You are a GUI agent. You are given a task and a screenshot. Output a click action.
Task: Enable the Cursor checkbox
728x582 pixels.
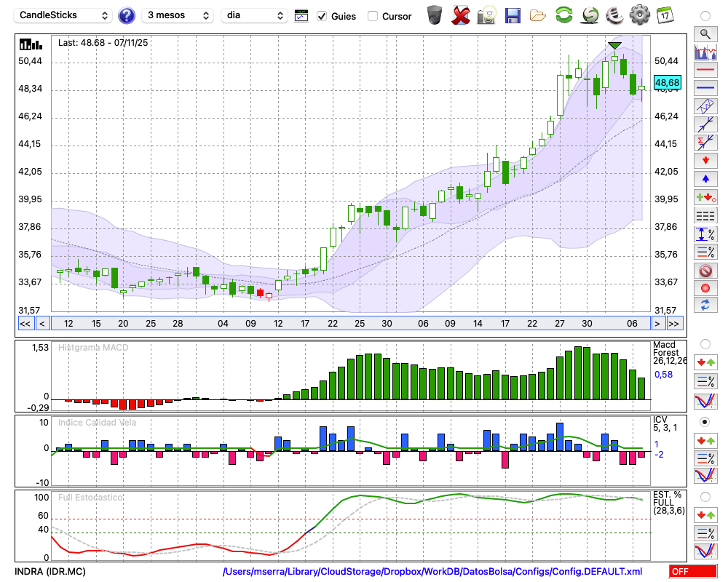(373, 16)
